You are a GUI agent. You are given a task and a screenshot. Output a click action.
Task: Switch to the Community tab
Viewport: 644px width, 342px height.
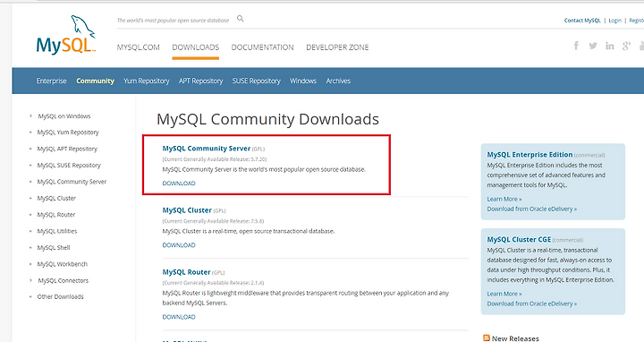pos(96,81)
